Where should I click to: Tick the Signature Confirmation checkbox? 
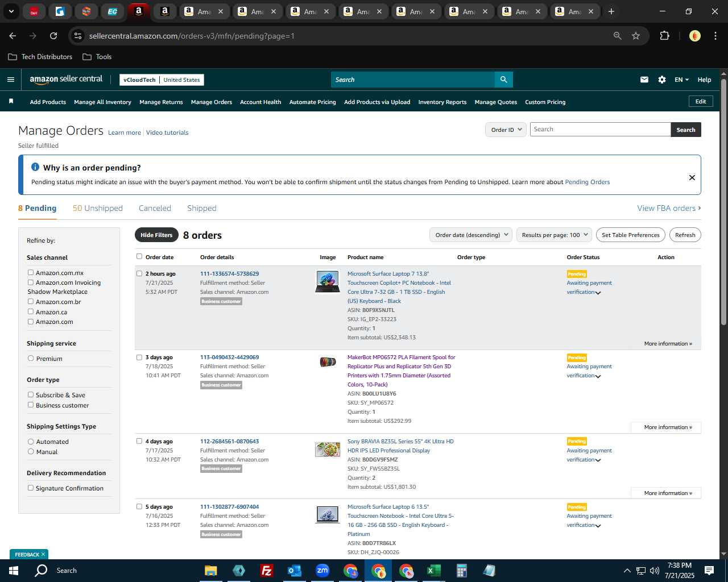(31, 488)
